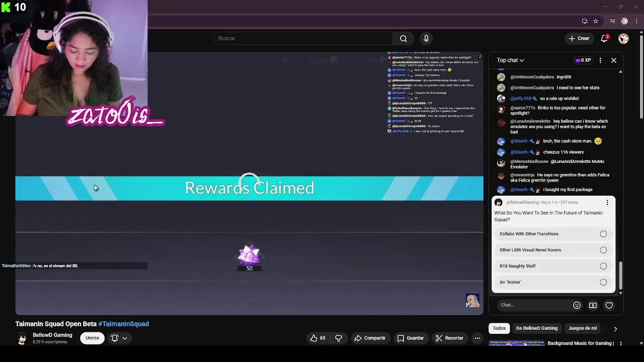Open YouTube account avatar menu
The image size is (644, 362).
point(623,38)
